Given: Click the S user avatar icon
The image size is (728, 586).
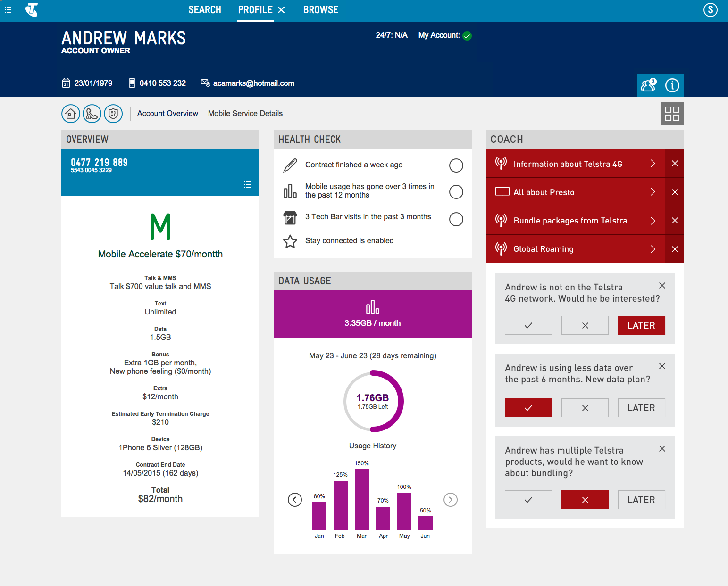Looking at the screenshot, I should click(710, 10).
